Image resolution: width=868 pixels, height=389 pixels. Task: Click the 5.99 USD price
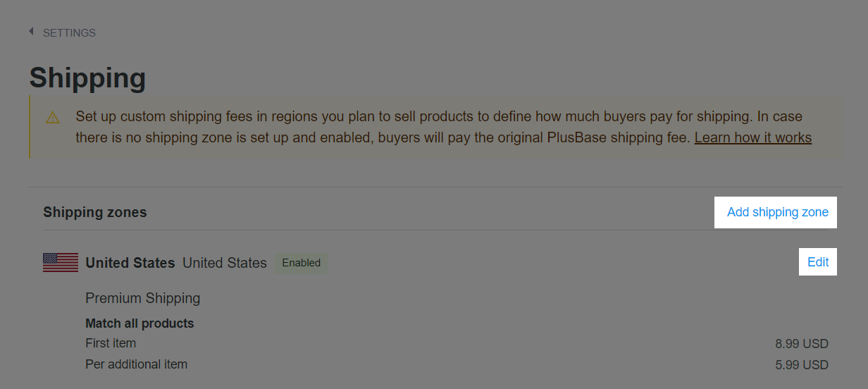[x=802, y=365]
